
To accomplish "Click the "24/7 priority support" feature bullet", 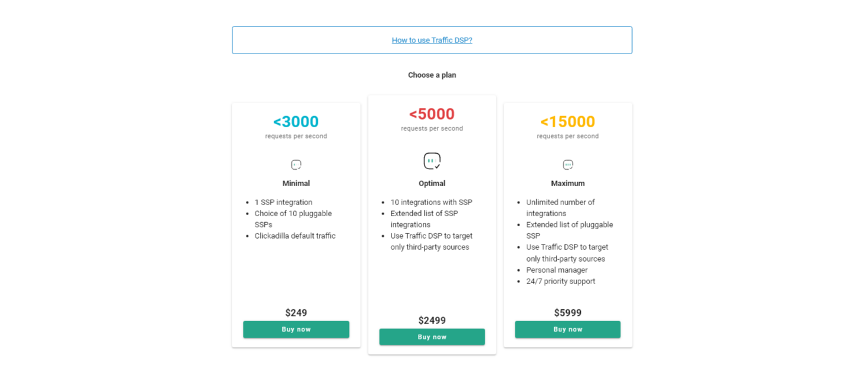I will pos(560,281).
